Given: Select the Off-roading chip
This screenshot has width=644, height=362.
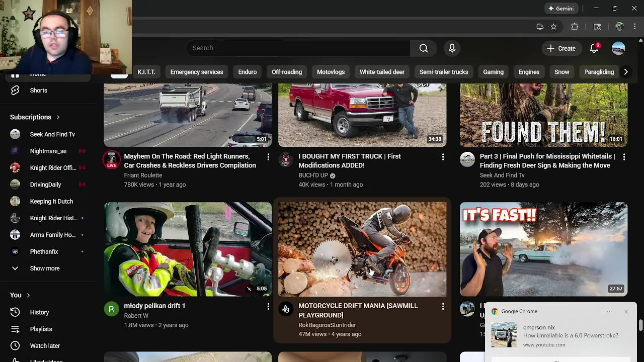Looking at the screenshot, I should click(x=287, y=72).
